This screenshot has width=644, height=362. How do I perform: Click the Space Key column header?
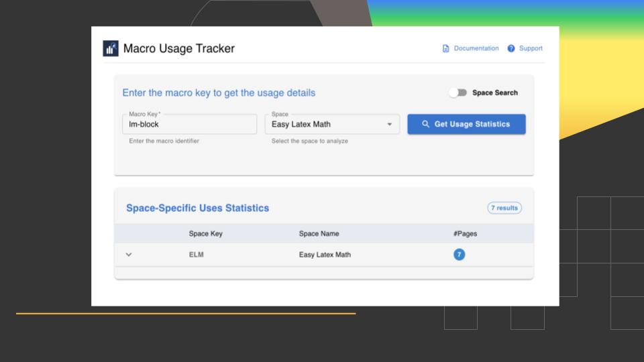[x=206, y=233]
